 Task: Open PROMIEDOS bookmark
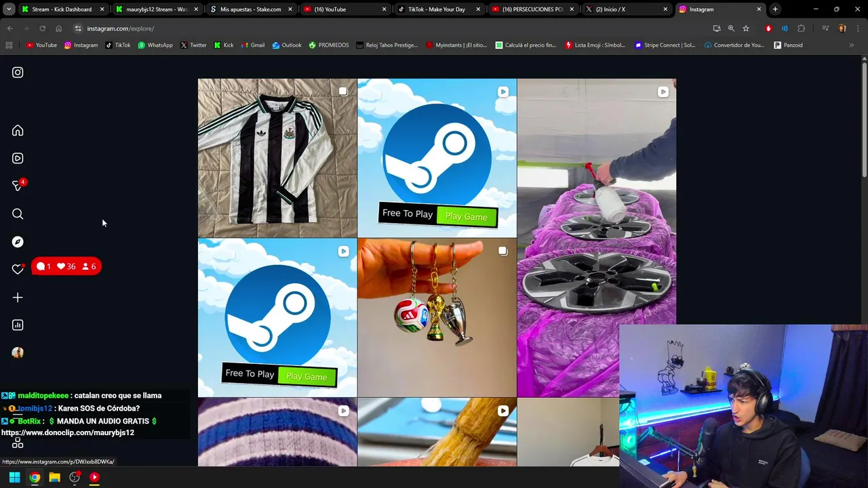coord(328,45)
